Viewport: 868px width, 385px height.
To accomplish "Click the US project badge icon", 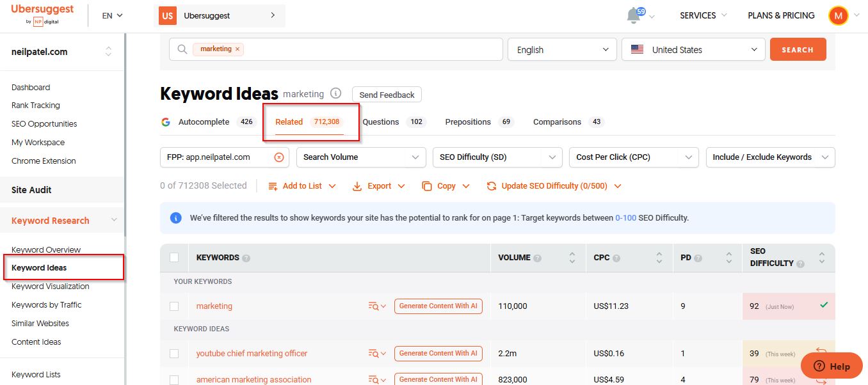I will [168, 15].
